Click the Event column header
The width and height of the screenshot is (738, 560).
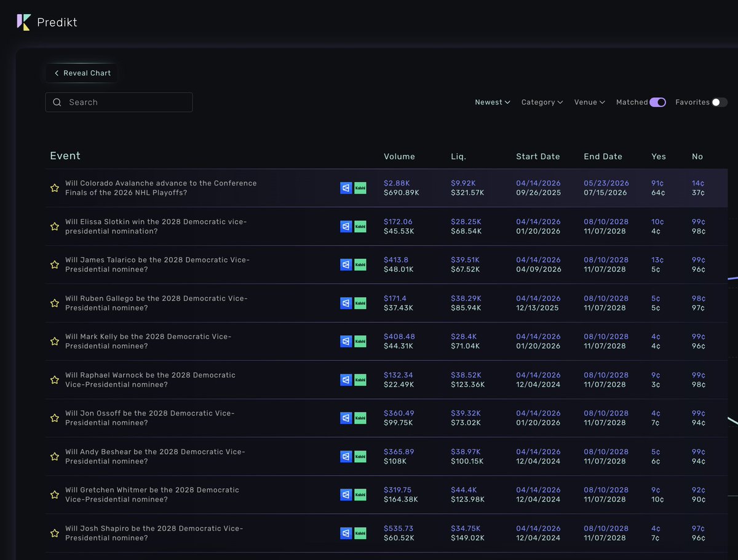[x=65, y=156]
